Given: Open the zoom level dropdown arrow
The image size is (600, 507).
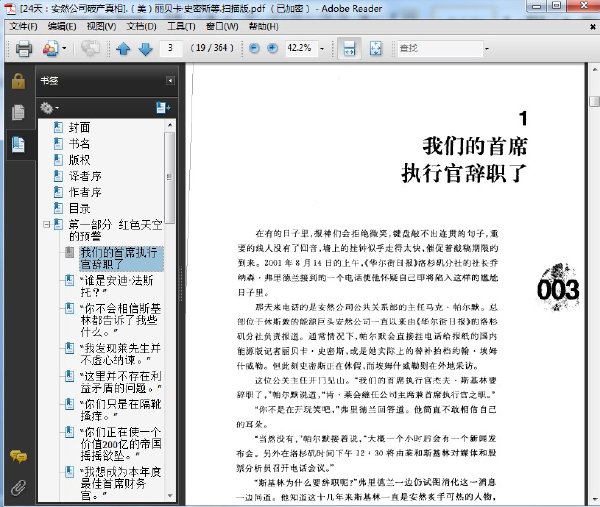Looking at the screenshot, I should [322, 49].
